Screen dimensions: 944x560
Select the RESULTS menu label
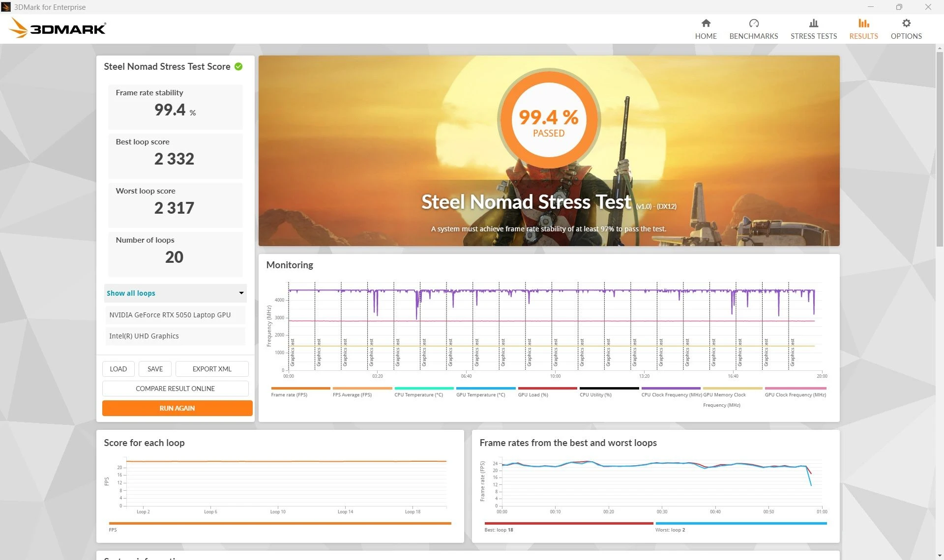(863, 36)
